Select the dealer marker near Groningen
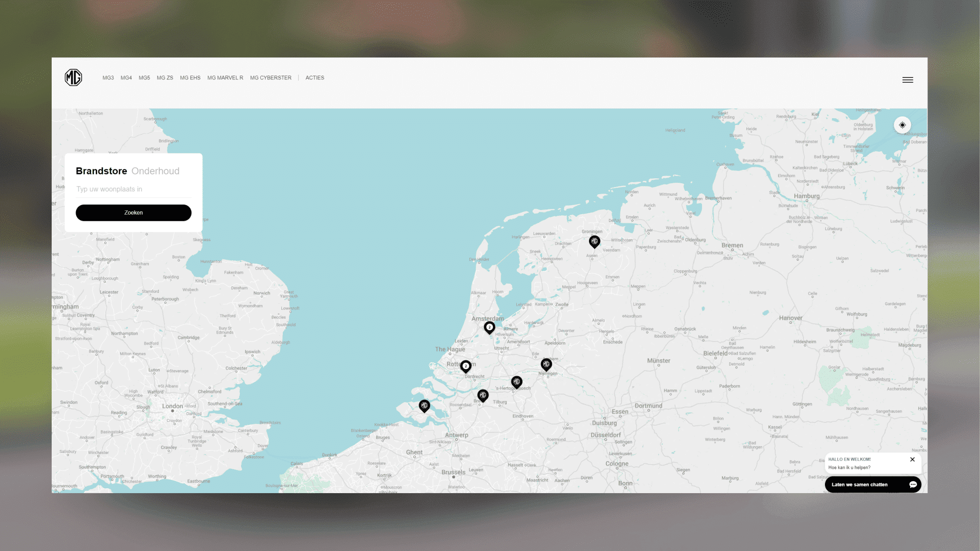This screenshot has height=551, width=980. pyautogui.click(x=594, y=242)
